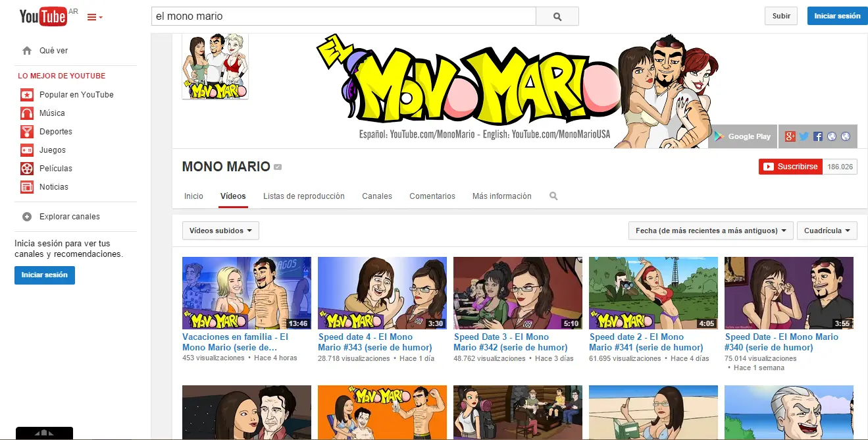Click Speed Date #340 title link
Screen dimensions: 868x440
tap(782, 342)
